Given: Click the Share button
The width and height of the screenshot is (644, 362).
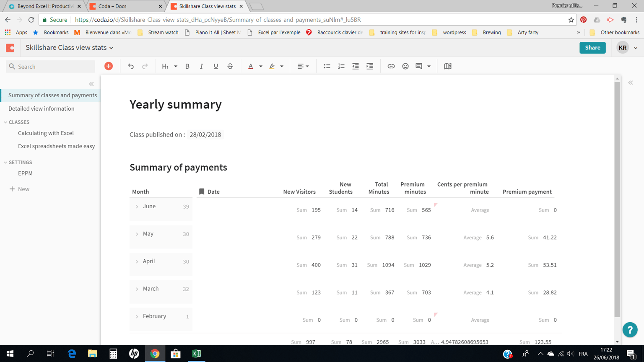Looking at the screenshot, I should (x=592, y=48).
